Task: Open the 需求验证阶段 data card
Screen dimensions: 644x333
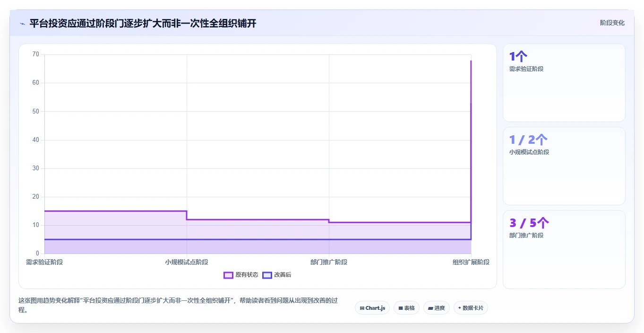Action: (564, 83)
